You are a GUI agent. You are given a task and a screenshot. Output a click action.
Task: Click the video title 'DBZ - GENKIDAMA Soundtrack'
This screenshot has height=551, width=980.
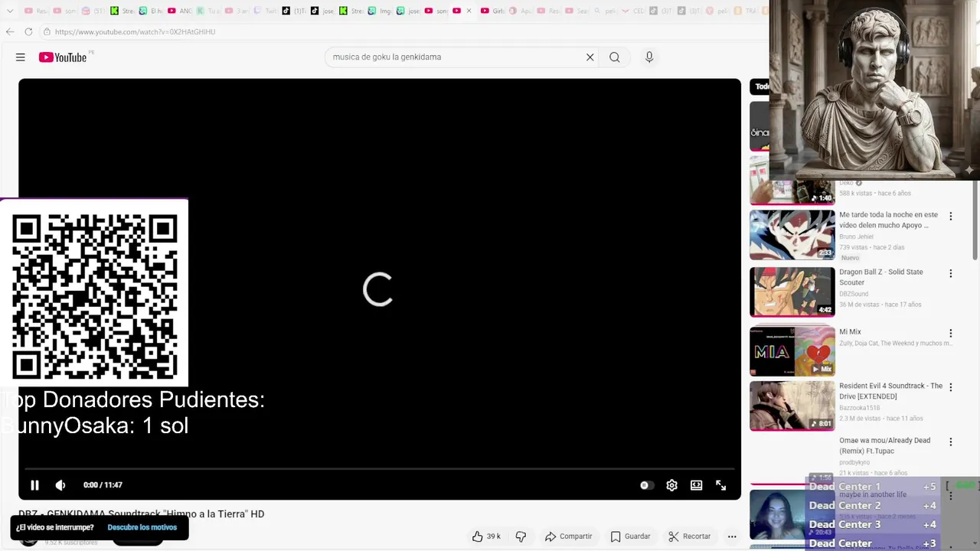tap(142, 514)
